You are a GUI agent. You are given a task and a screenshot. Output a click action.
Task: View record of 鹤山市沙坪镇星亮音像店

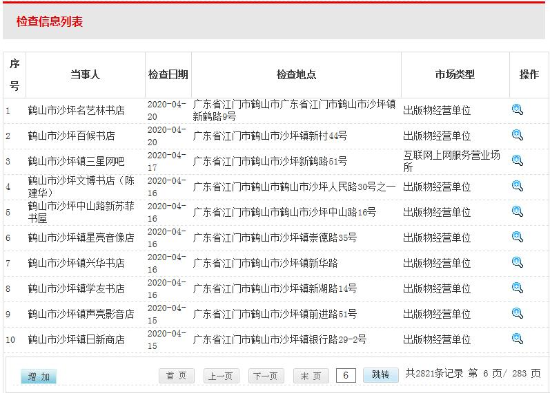pyautogui.click(x=517, y=237)
